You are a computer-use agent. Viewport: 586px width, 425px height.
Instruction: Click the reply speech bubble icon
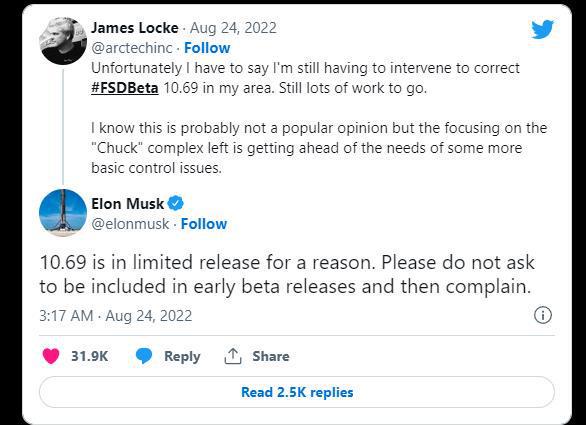click(144, 356)
